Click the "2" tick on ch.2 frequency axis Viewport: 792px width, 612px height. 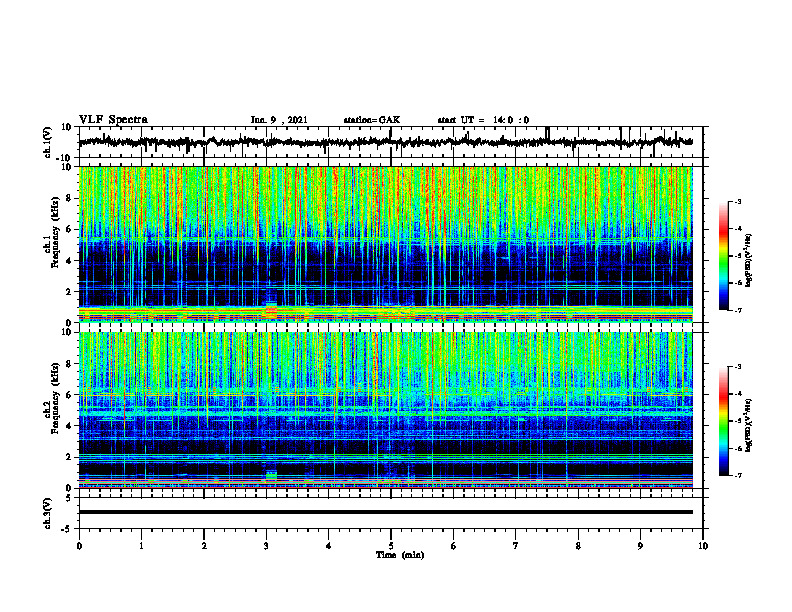click(x=70, y=457)
